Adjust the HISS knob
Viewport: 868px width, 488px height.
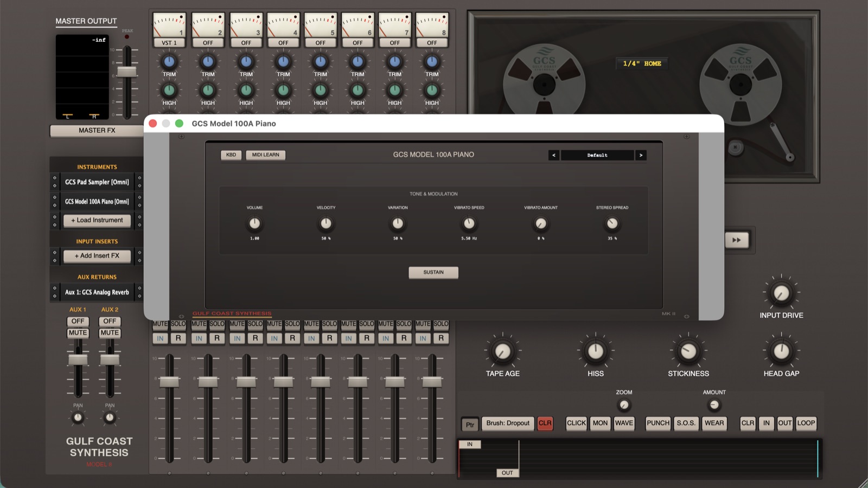[595, 351]
